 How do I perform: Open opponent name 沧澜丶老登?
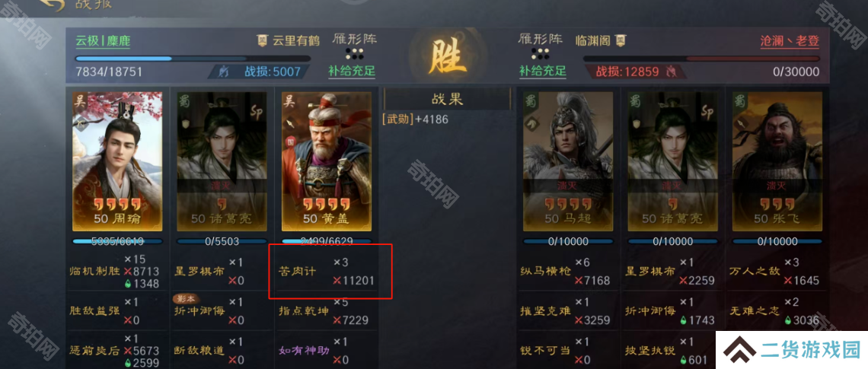(790, 41)
